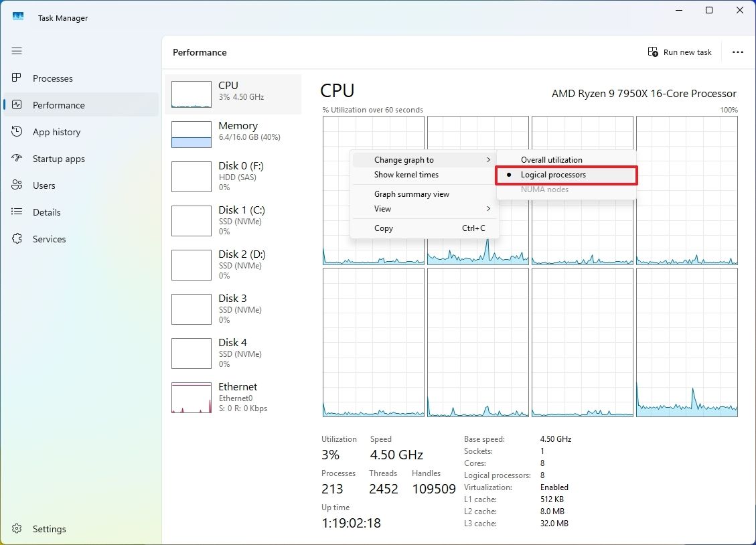Open the View submenu

point(382,208)
